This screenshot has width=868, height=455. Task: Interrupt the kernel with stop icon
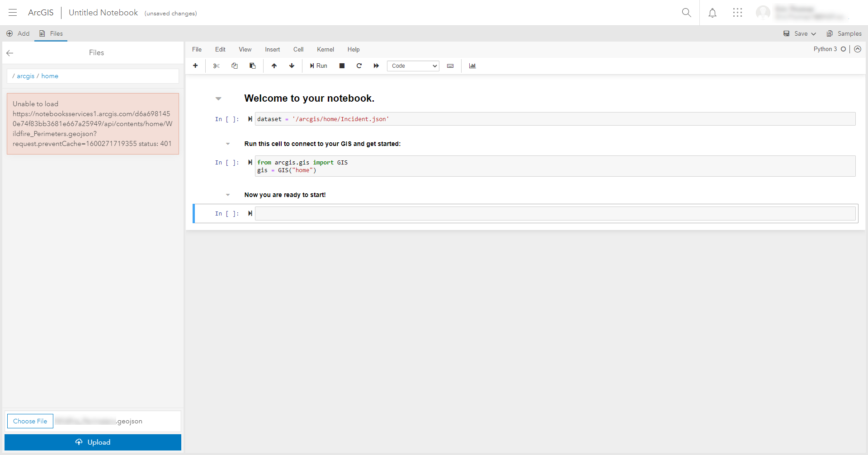(x=342, y=66)
